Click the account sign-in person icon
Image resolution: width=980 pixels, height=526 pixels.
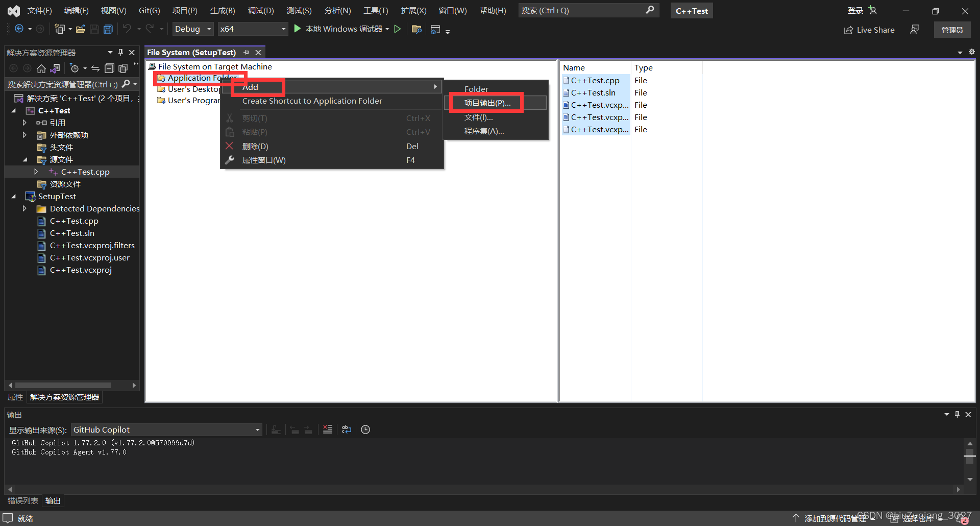[x=873, y=10]
